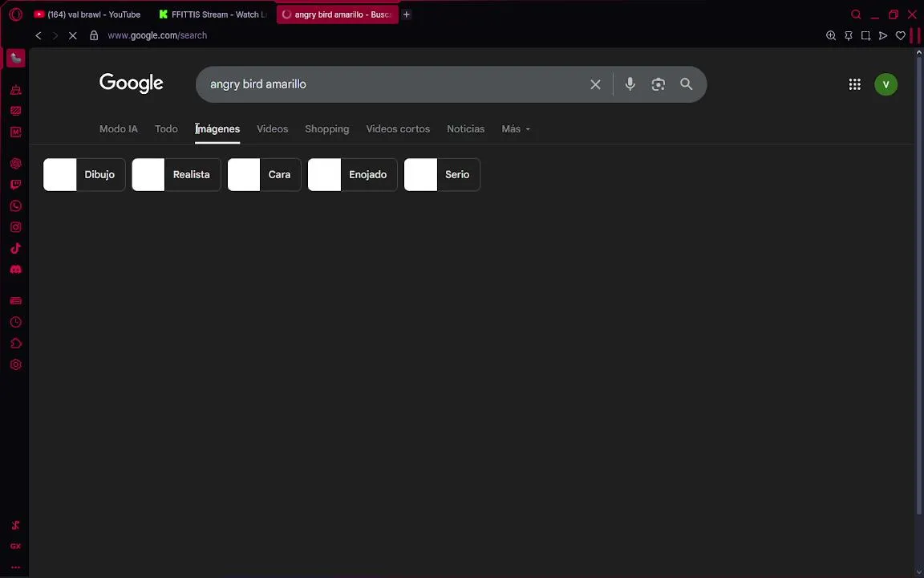
Task: Click the pin icon in address bar
Action: [849, 35]
